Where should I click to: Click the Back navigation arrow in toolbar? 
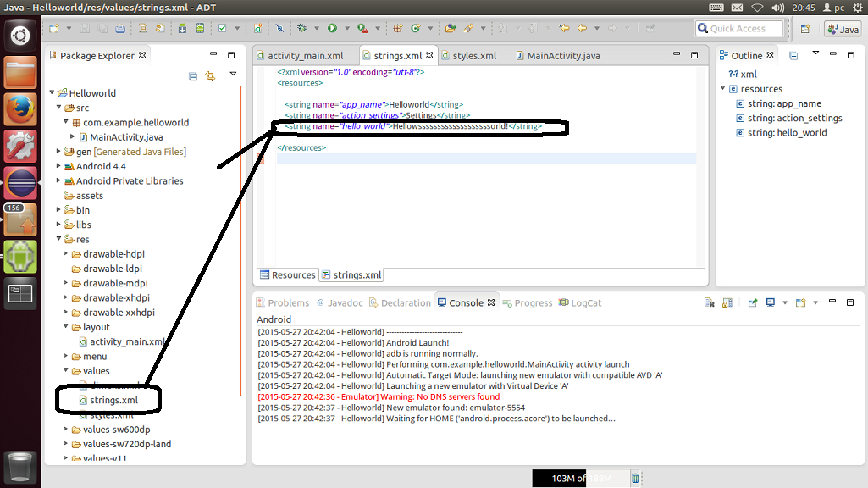(x=582, y=28)
